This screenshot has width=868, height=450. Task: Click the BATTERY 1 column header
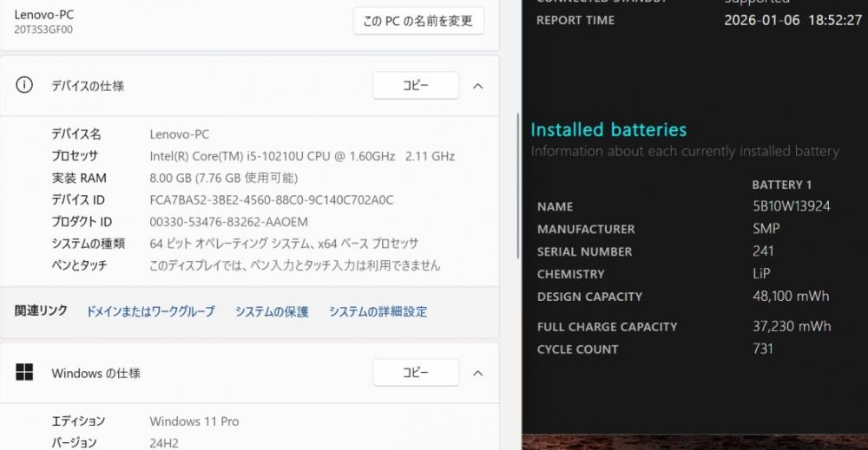pyautogui.click(x=781, y=185)
